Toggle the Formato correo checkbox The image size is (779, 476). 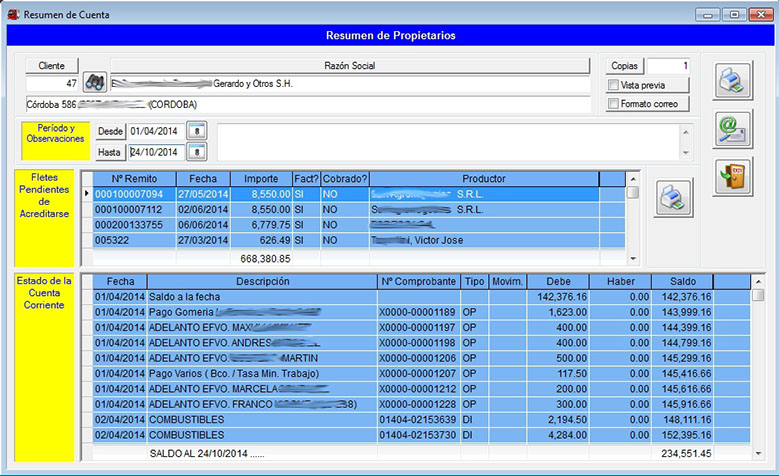point(613,104)
